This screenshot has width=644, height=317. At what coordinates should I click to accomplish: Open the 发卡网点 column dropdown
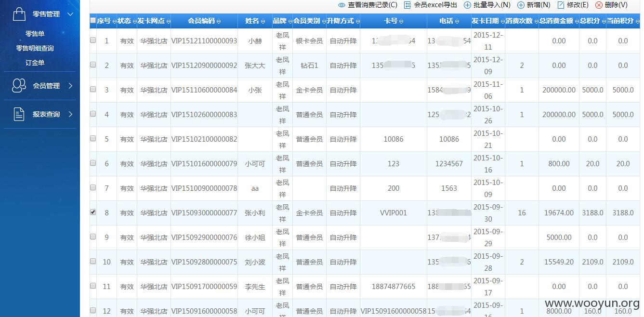point(168,22)
